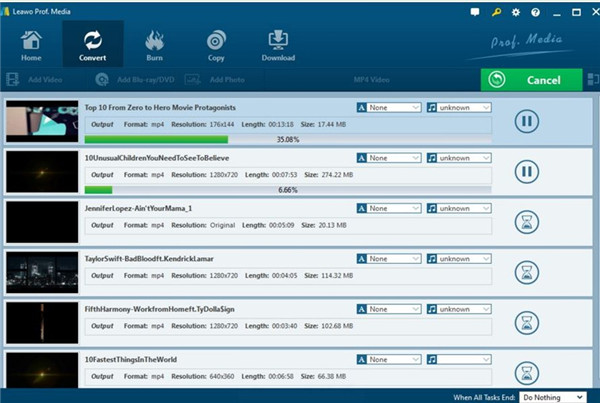
Task: Click the 35.08% progress bar
Action: click(x=288, y=139)
